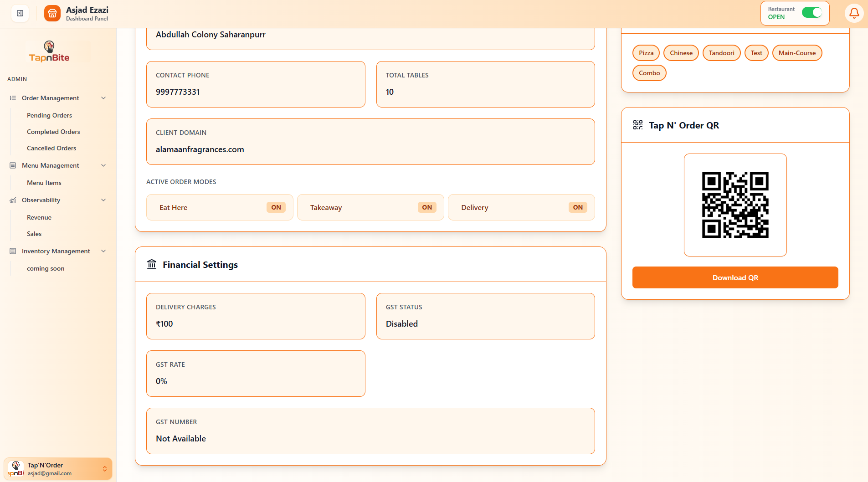
Task: Click the TapnBite logo
Action: click(x=49, y=51)
